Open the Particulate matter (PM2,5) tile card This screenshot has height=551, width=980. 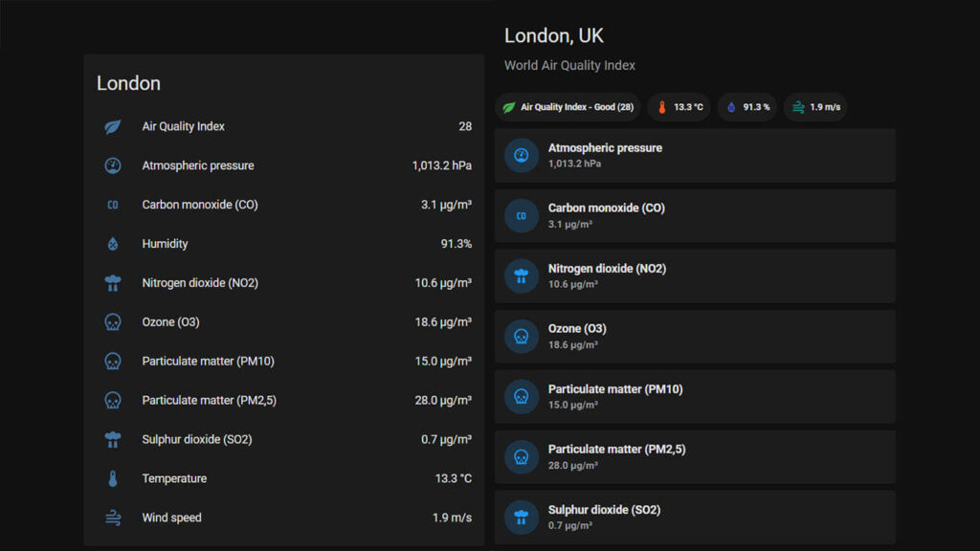pyautogui.click(x=695, y=456)
